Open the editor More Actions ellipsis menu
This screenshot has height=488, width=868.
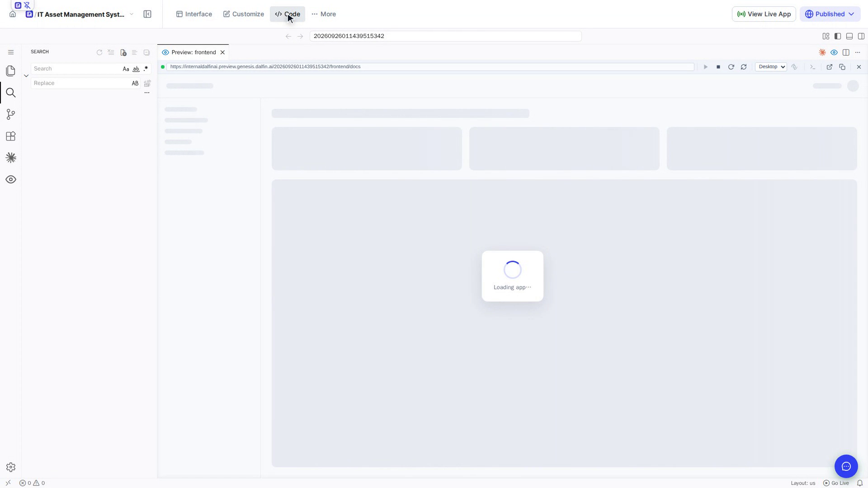pyautogui.click(x=858, y=52)
